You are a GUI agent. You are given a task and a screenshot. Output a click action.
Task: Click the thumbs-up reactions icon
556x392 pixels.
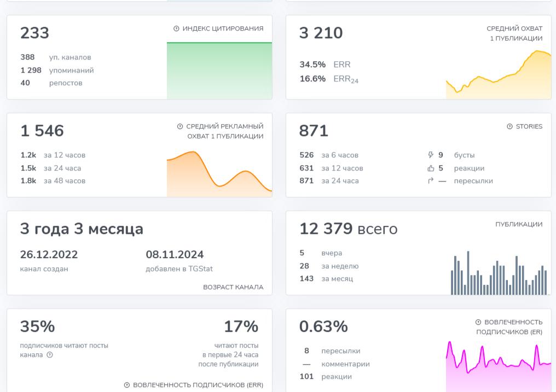431,168
